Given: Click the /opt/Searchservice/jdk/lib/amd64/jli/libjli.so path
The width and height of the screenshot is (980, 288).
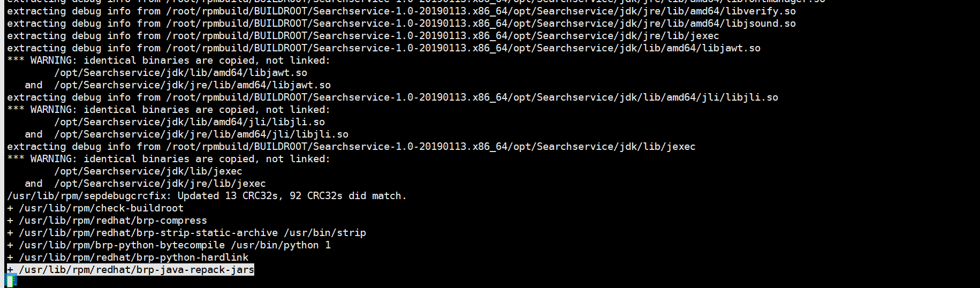Looking at the screenshot, I should click(189, 122).
